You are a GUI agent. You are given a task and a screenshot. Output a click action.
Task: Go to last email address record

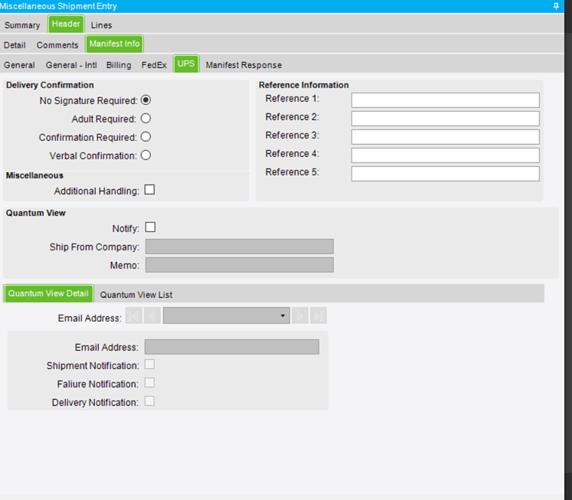[x=318, y=315]
